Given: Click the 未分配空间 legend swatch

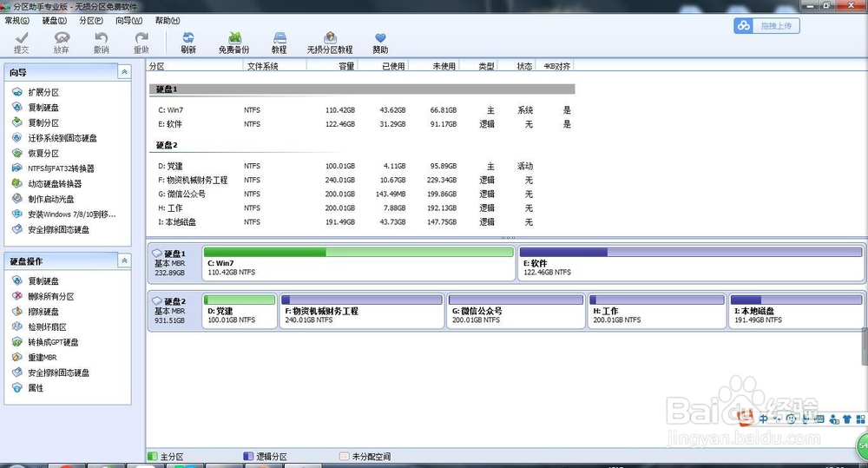Looking at the screenshot, I should point(345,456).
